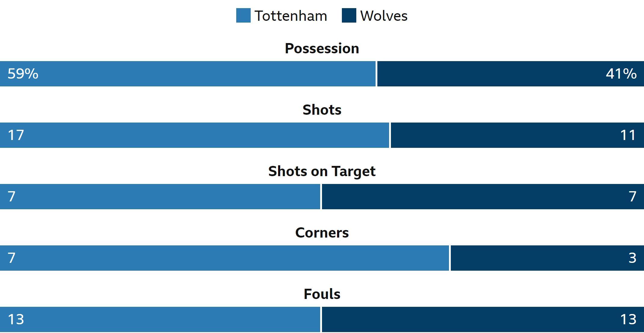Click Tottenham's 13 fouls bar
Screen dimensions: 644x333
pyautogui.click(x=160, y=319)
